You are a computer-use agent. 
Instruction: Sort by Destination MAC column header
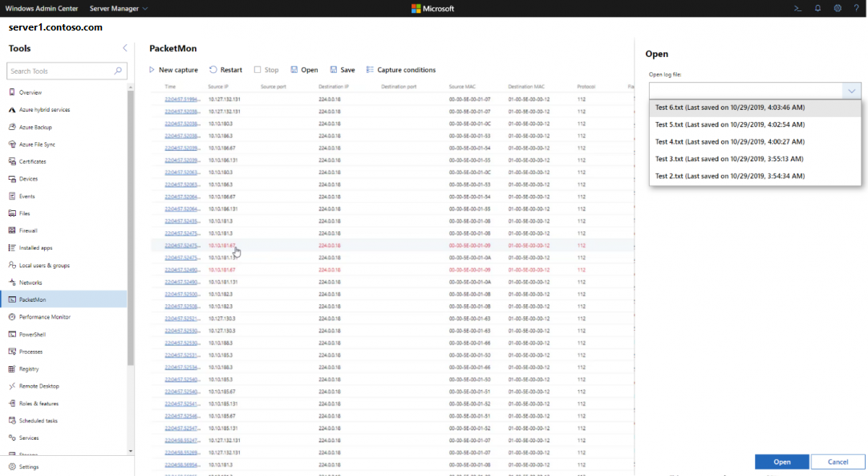pyautogui.click(x=526, y=87)
